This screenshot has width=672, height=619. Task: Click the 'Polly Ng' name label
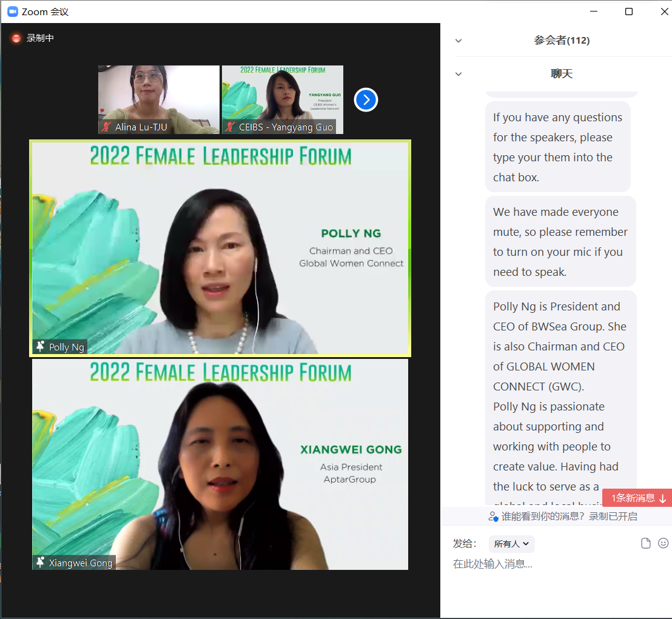67,347
